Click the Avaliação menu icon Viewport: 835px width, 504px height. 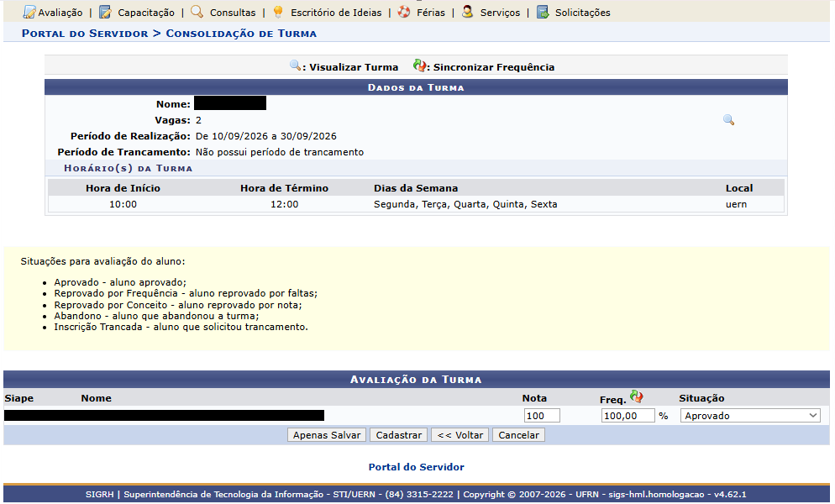pos(29,13)
